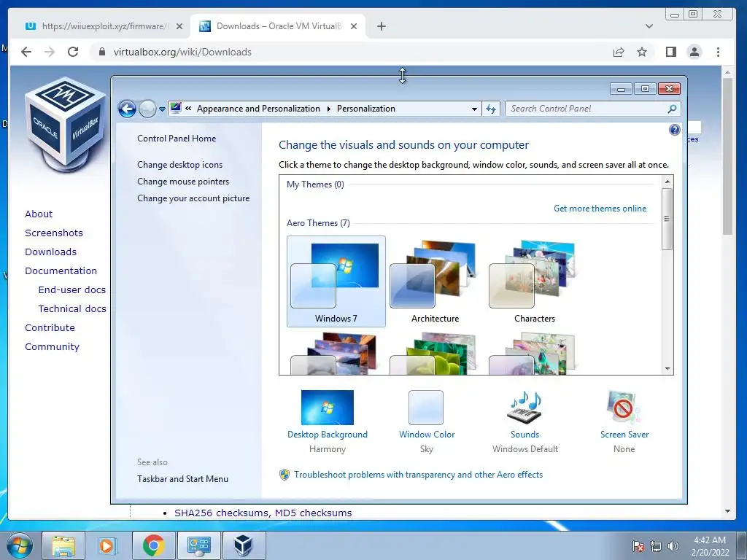Open Desktop Background settings icon

coord(328,408)
